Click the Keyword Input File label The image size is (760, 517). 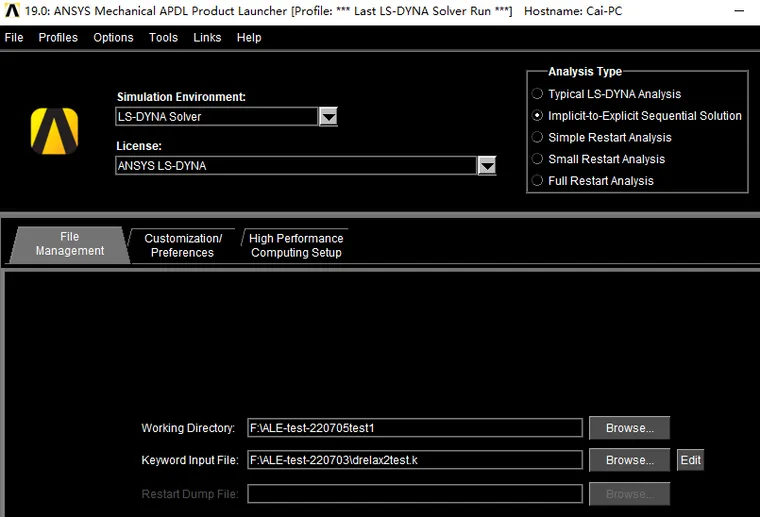pos(190,460)
